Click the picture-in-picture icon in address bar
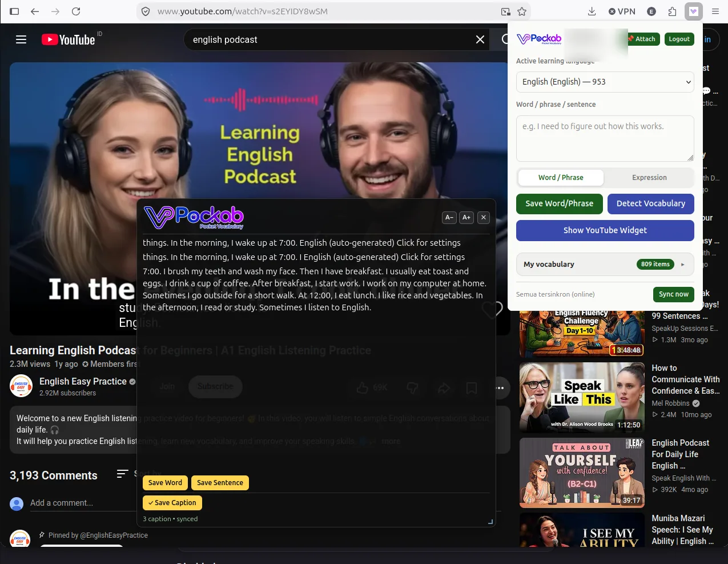This screenshot has height=564, width=728. click(x=506, y=11)
